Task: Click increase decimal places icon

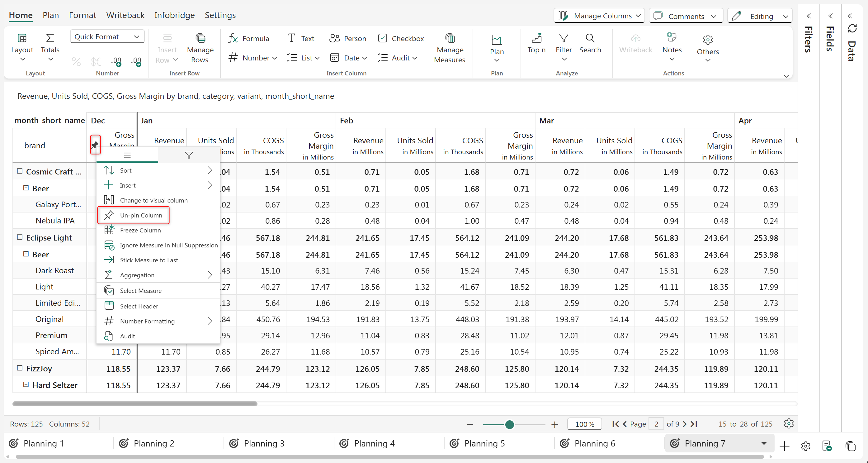Action: 116,61
